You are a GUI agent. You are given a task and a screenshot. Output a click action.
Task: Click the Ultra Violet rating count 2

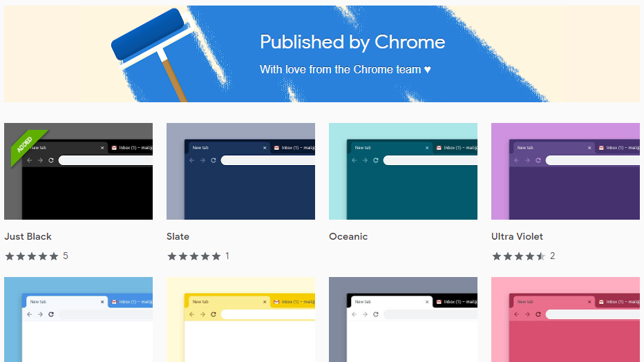pyautogui.click(x=552, y=256)
